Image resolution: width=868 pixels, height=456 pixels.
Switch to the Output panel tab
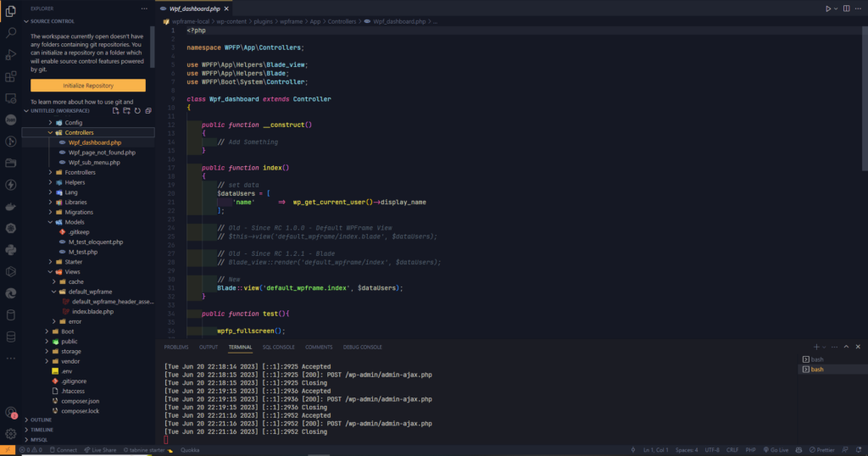click(x=209, y=347)
